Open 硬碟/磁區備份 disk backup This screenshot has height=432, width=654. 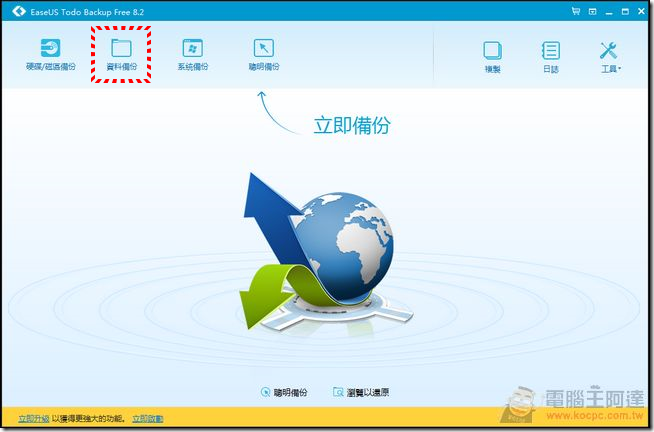coord(50,55)
